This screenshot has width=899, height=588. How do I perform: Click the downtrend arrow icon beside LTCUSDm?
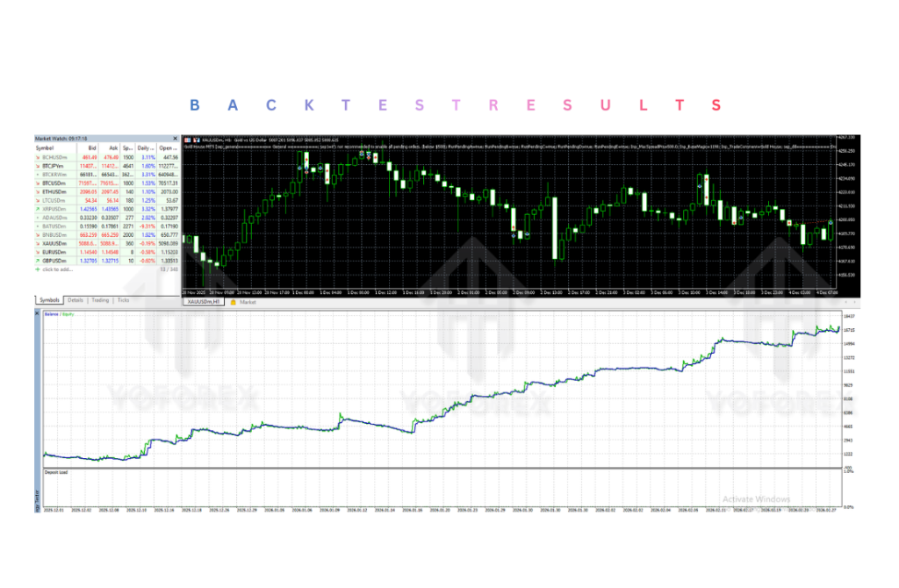click(x=40, y=200)
